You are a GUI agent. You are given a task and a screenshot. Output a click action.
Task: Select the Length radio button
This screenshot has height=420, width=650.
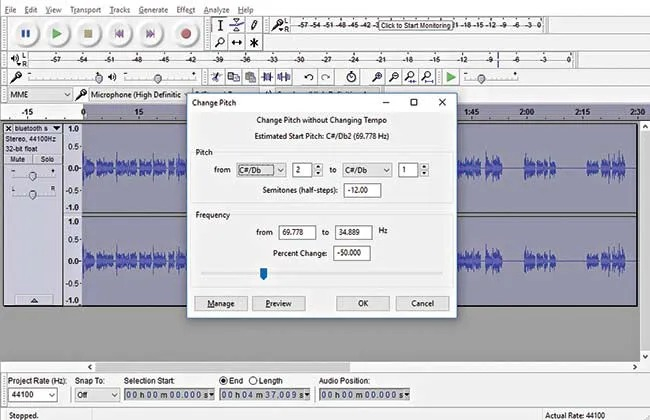pyautogui.click(x=253, y=381)
